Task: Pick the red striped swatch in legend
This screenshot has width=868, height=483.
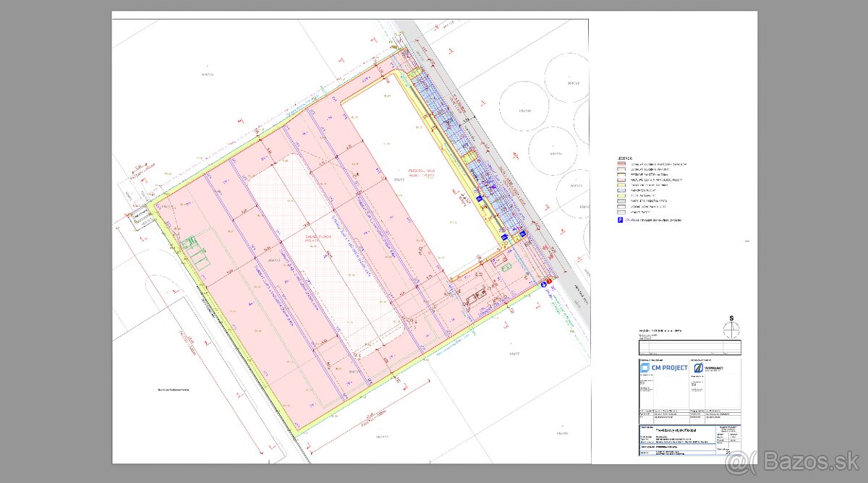Action: (620, 164)
